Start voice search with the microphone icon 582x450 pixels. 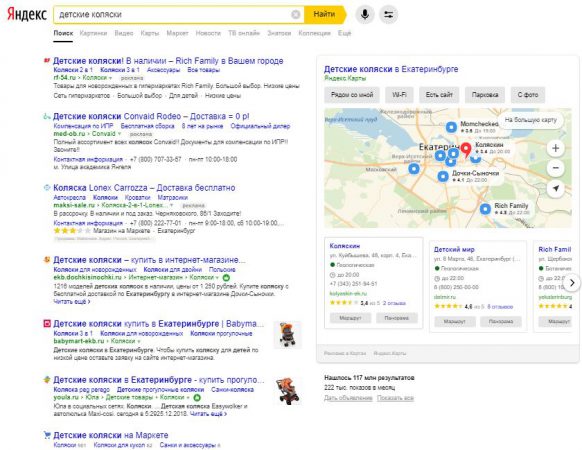point(365,14)
